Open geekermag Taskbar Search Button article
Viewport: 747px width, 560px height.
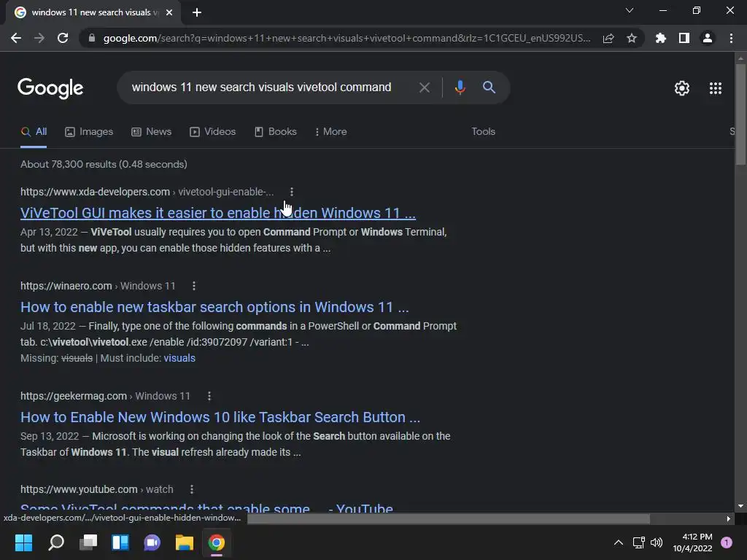pyautogui.click(x=220, y=417)
